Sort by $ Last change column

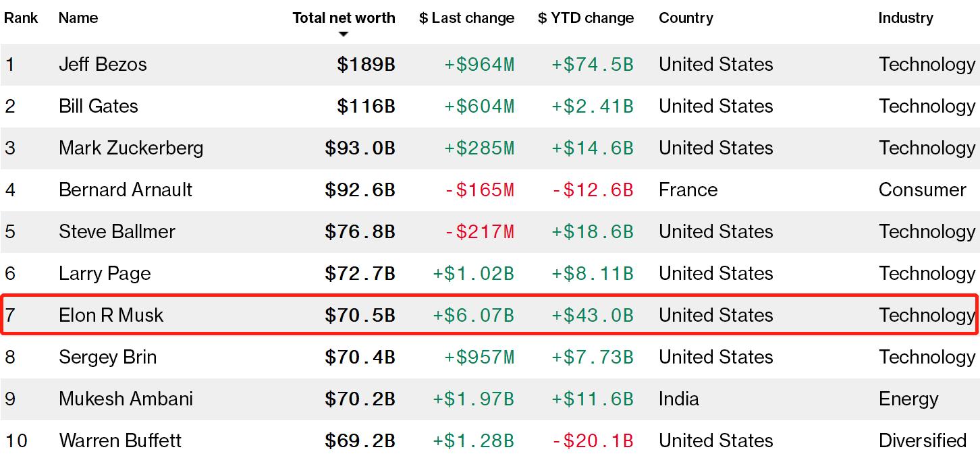coord(466,18)
